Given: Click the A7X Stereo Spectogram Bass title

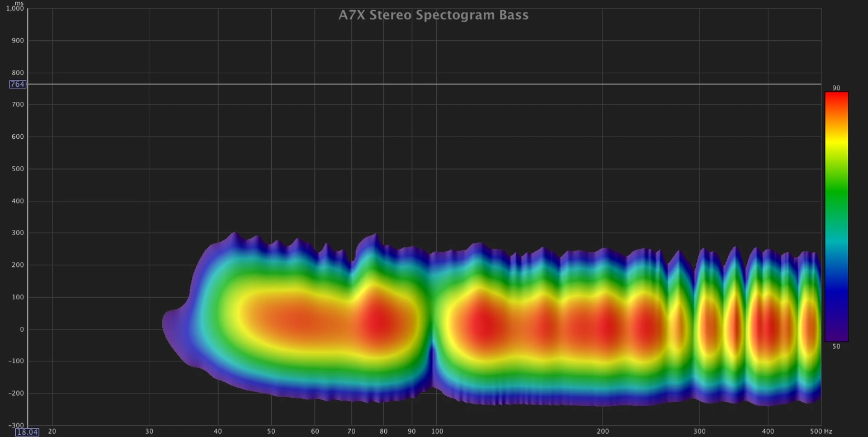Looking at the screenshot, I should [433, 15].
